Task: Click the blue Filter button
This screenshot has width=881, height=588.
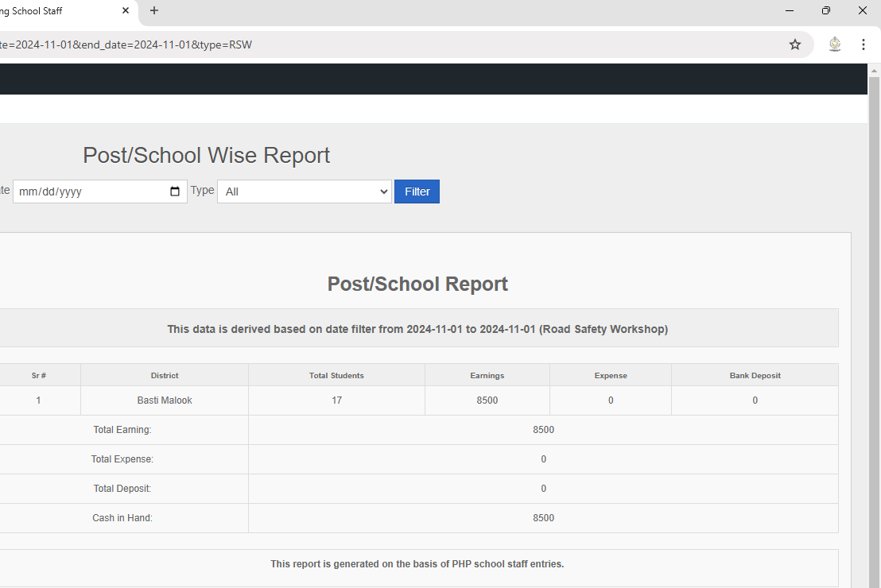Action: point(417,191)
